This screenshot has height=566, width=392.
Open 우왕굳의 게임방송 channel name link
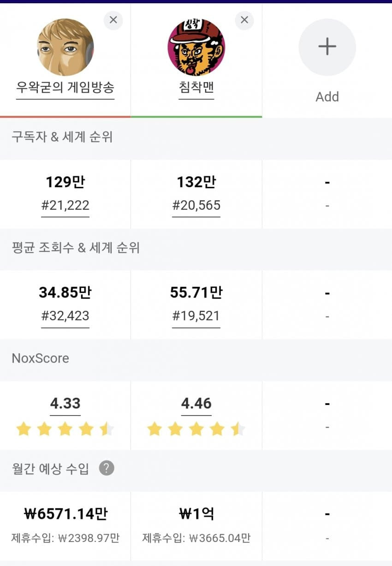[65, 87]
